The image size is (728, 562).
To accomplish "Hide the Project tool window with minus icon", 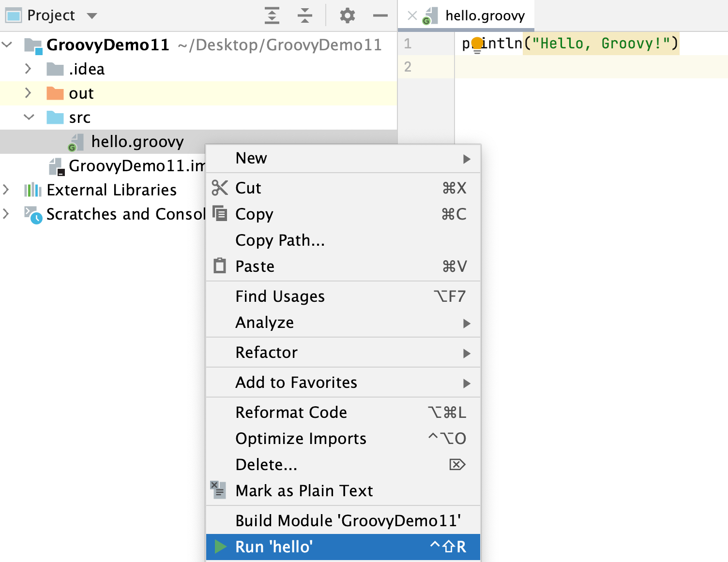I will (380, 16).
